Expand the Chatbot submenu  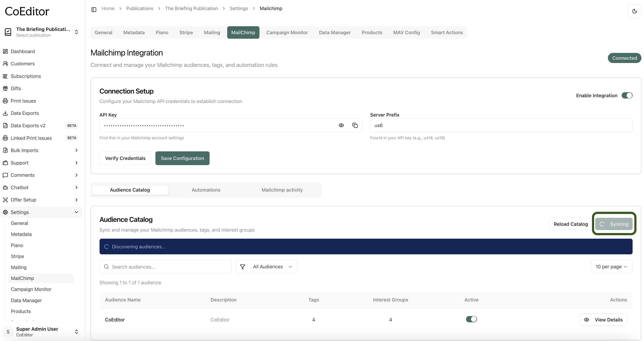76,187
